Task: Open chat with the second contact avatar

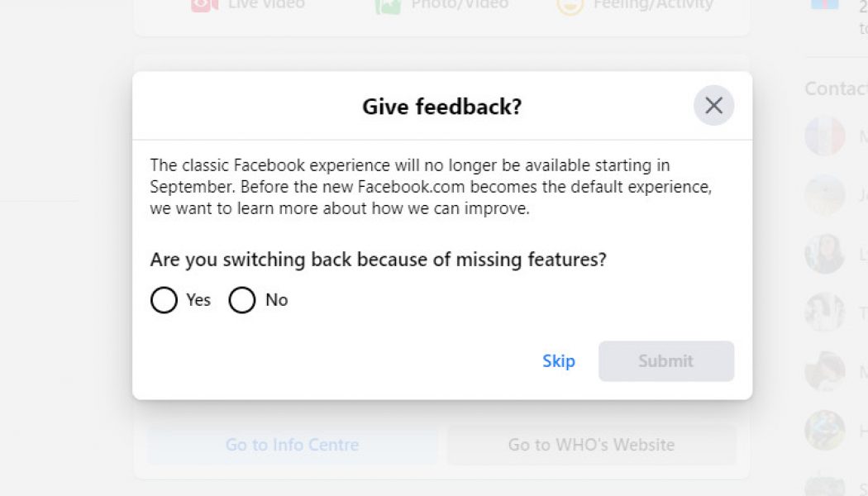Action: tap(824, 194)
